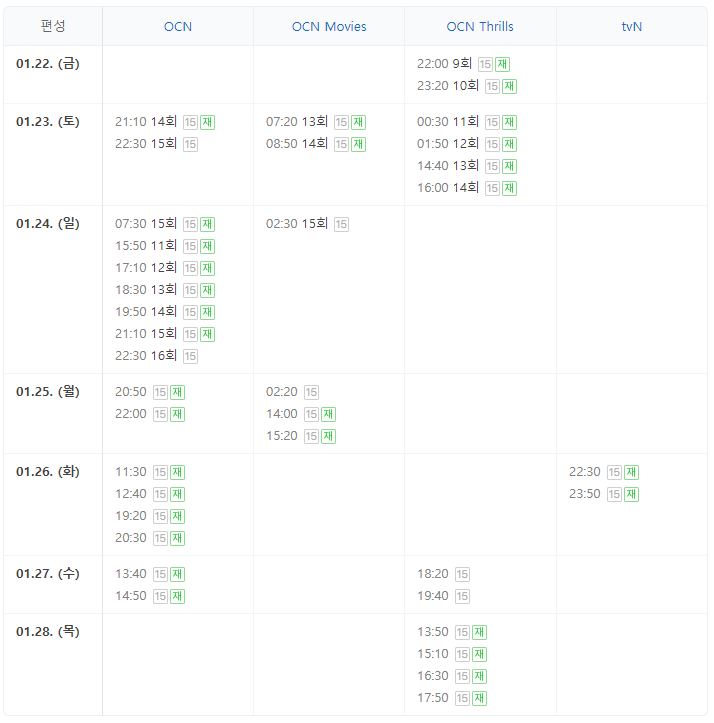Open the OCN channel header link
This screenshot has width=714, height=723.
coord(178,27)
